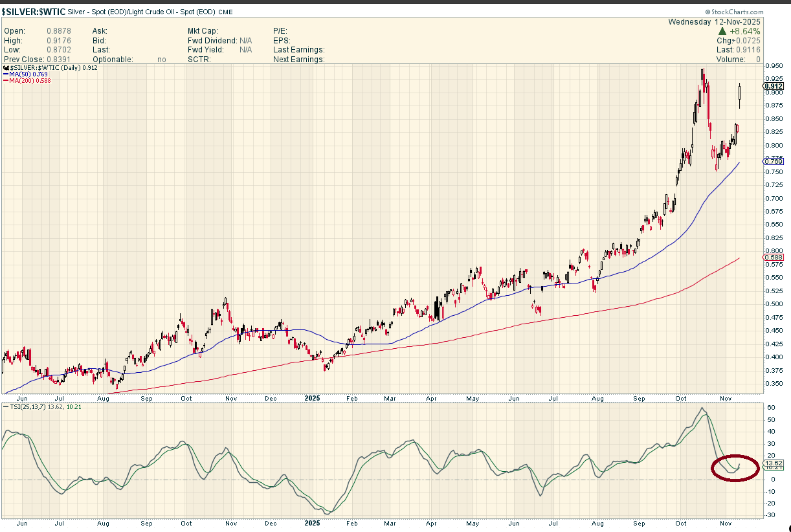This screenshot has width=791, height=532.
Task: Click the 0.950 level on price axis
Action: click(773, 66)
